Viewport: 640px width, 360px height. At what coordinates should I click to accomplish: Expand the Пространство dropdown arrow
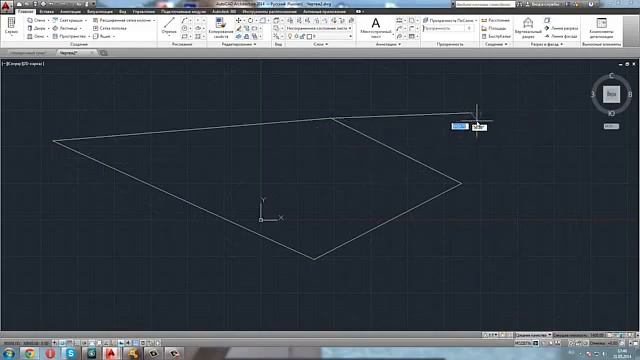coord(89,36)
